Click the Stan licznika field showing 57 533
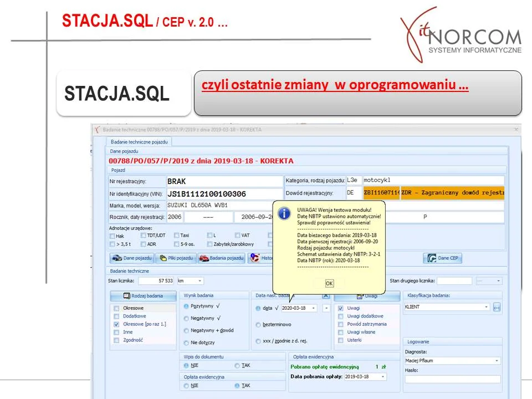The height and width of the screenshot is (399, 532). [156, 281]
